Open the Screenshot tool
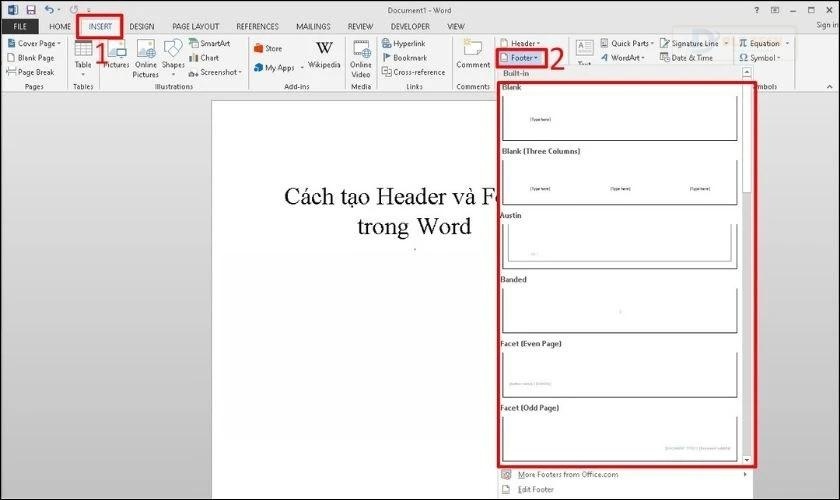 pyautogui.click(x=215, y=72)
